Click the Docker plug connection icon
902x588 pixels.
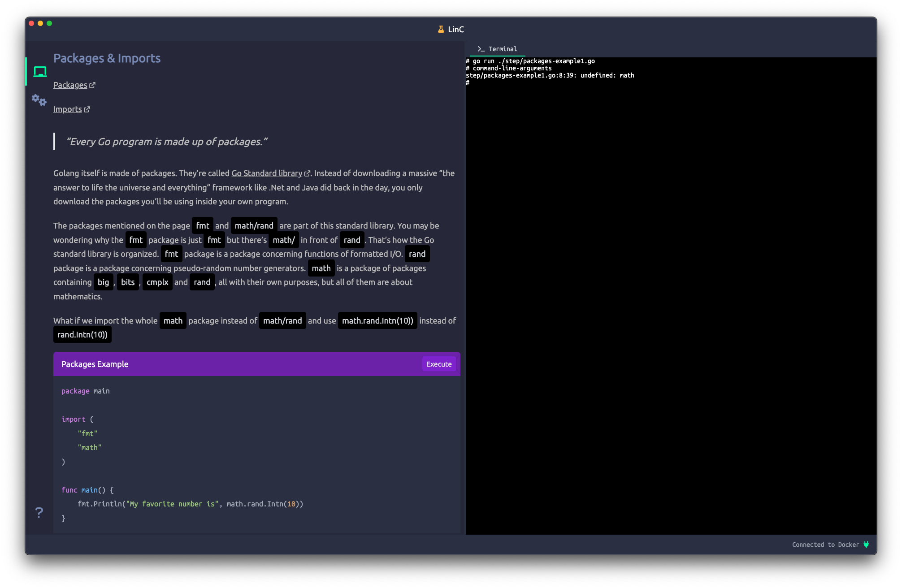coord(866,545)
